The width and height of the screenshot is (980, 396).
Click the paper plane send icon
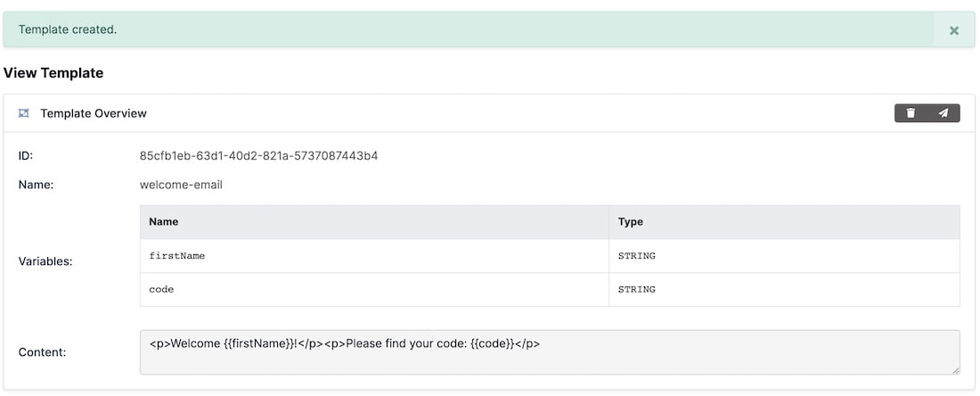tap(943, 113)
